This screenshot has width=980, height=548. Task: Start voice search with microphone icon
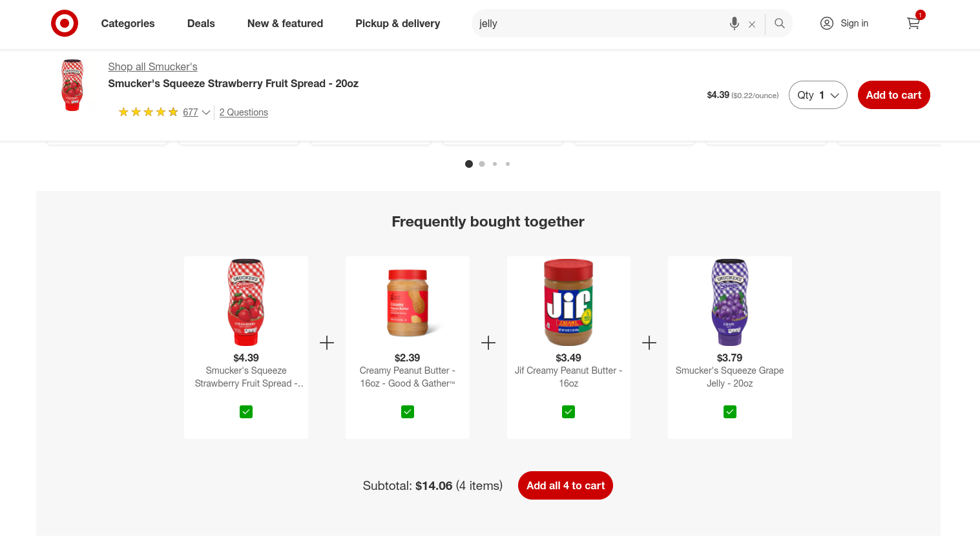[x=735, y=23]
